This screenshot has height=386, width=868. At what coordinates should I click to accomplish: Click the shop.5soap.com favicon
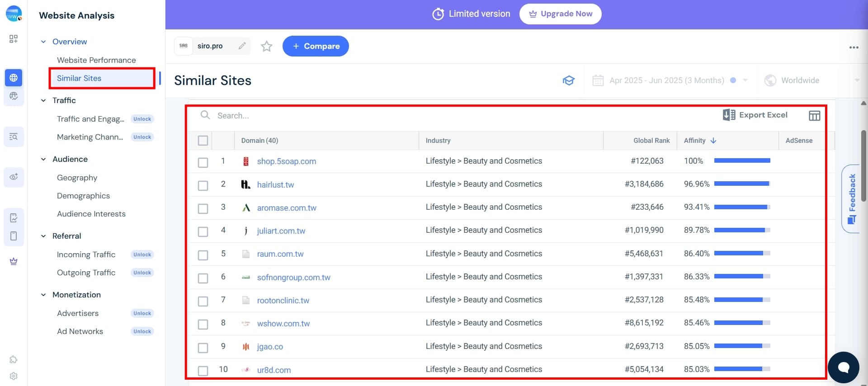point(246,161)
